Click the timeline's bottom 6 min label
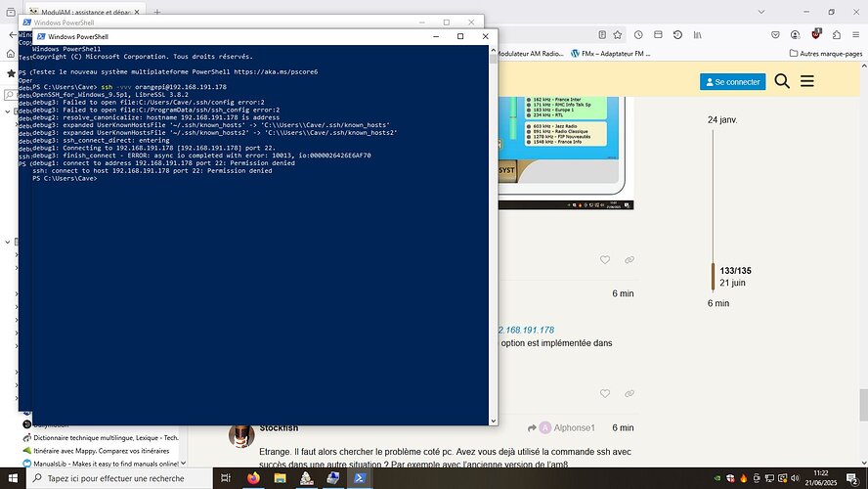This screenshot has height=489, width=868. point(718,303)
